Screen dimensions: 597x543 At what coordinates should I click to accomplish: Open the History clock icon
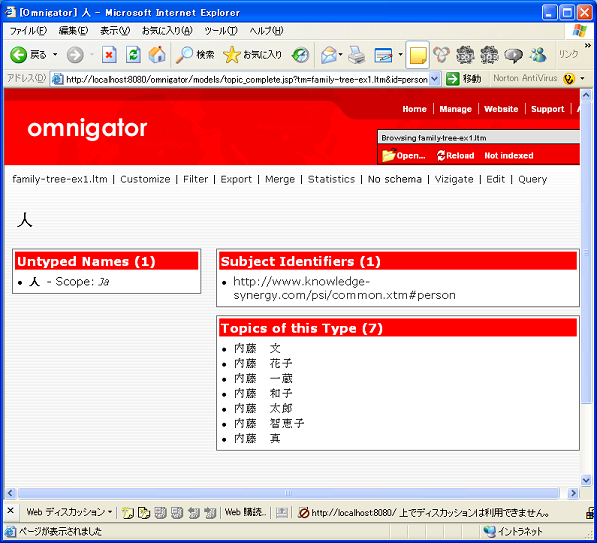[300, 55]
